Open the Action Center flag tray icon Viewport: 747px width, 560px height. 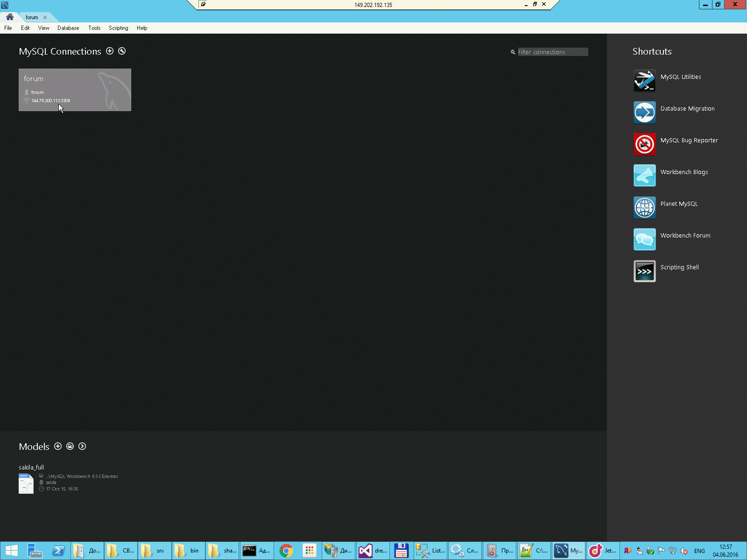coord(662,551)
